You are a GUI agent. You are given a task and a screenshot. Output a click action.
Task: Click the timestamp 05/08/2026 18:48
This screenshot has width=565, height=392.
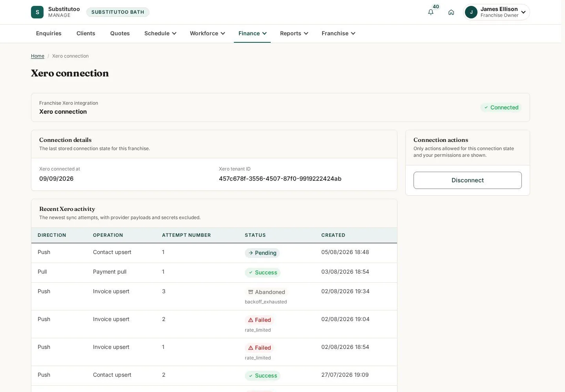(x=345, y=252)
